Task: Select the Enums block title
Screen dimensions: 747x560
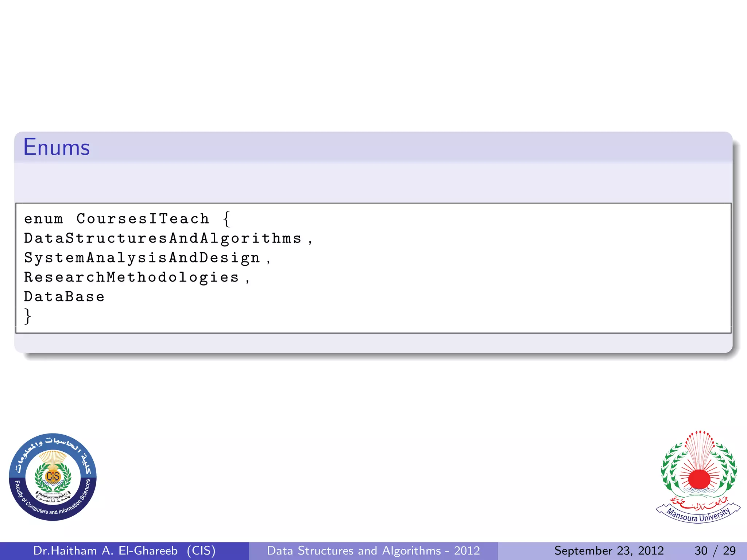Action: coord(57,147)
